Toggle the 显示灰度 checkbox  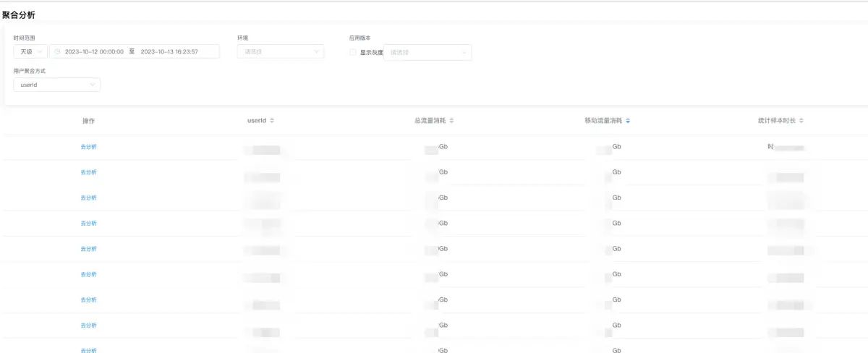(353, 52)
